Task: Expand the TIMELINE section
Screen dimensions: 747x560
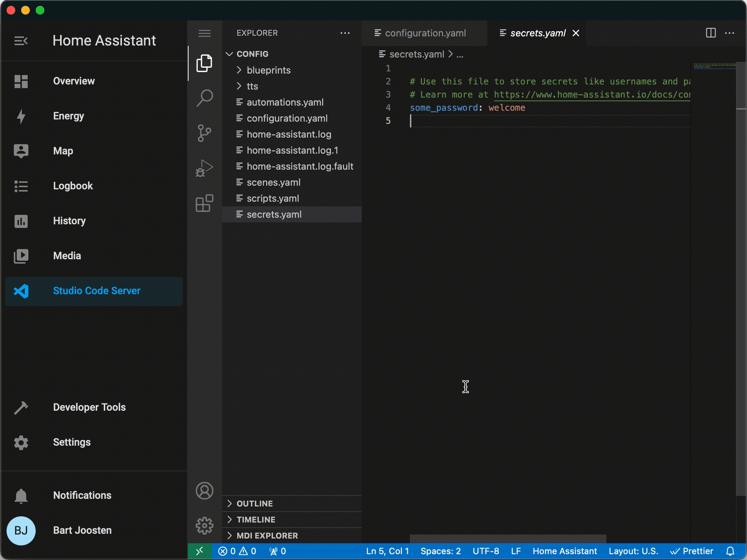Action: click(292, 520)
